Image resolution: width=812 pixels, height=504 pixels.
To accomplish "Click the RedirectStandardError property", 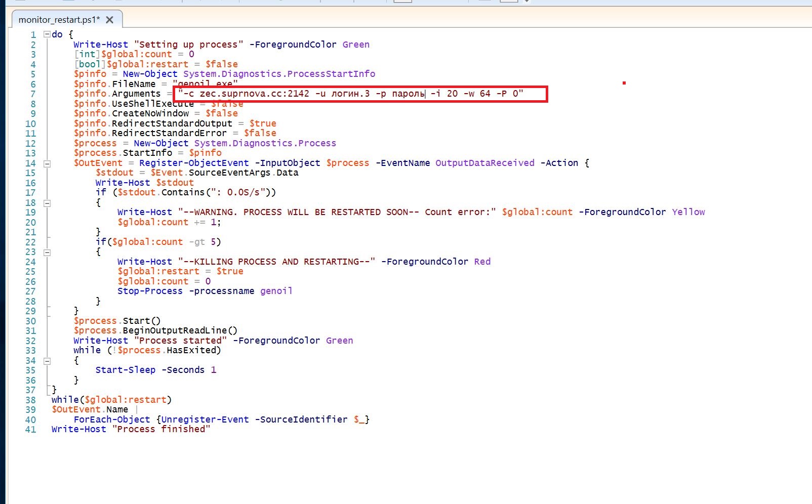I will (x=170, y=133).
